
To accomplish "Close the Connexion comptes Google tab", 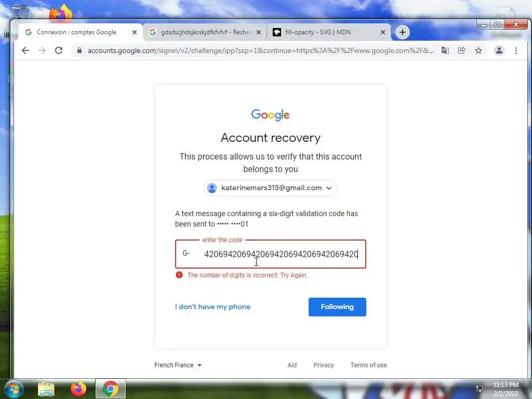I will click(x=135, y=32).
